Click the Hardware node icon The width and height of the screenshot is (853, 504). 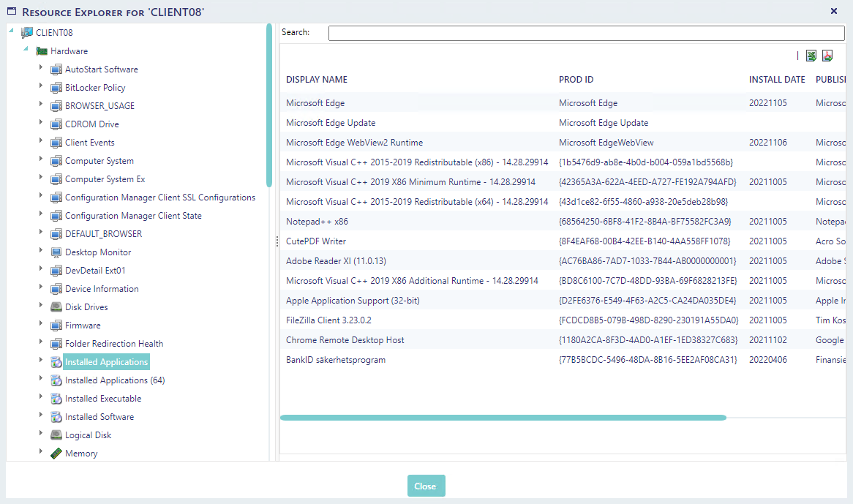[x=42, y=51]
